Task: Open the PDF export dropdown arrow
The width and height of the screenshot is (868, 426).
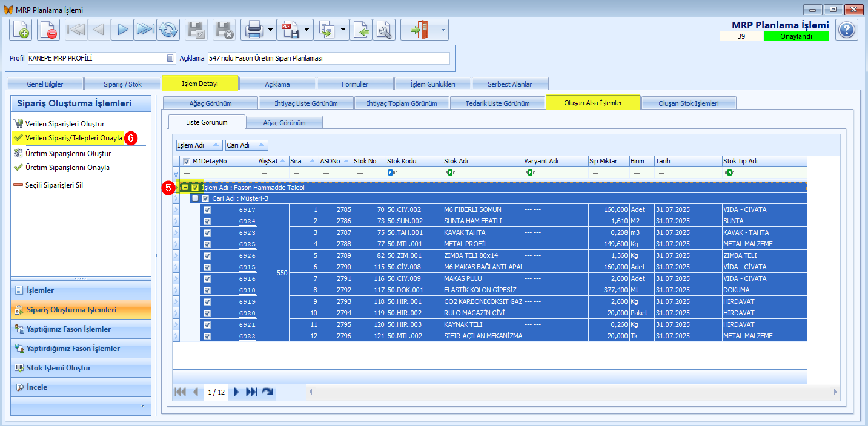Action: coord(307,30)
